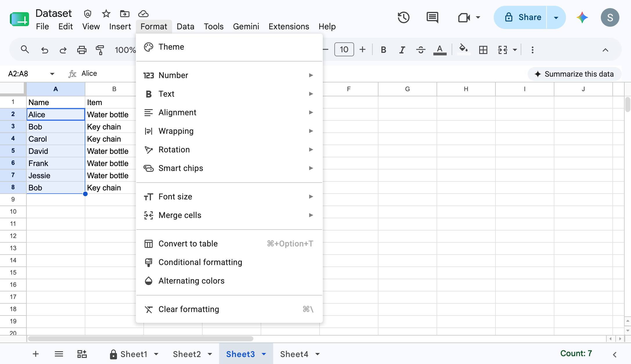Viewport: 631px width, 364px height.
Task: Open Sheet3 tab options arrow
Action: (264, 354)
